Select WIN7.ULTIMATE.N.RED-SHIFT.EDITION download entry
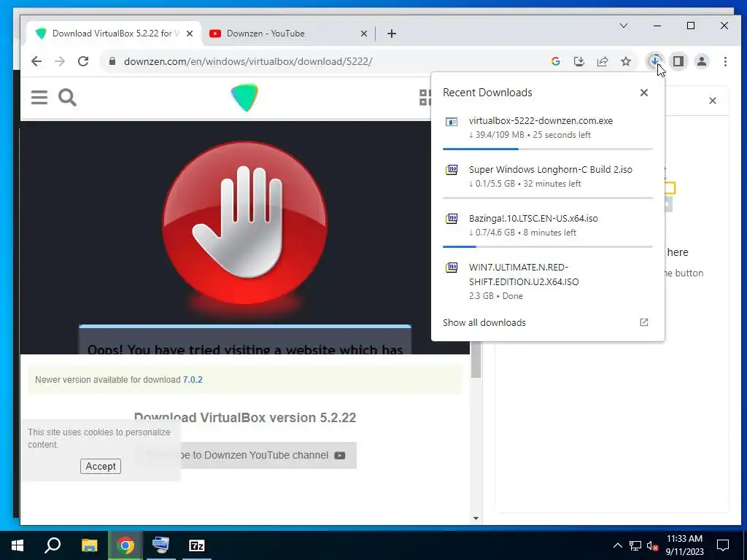The image size is (747, 560). pyautogui.click(x=547, y=281)
